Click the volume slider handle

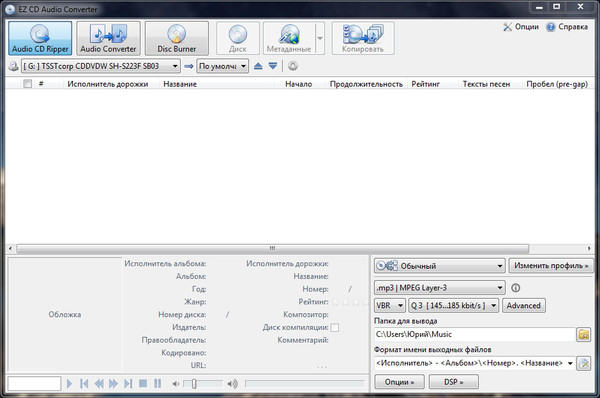(x=194, y=383)
